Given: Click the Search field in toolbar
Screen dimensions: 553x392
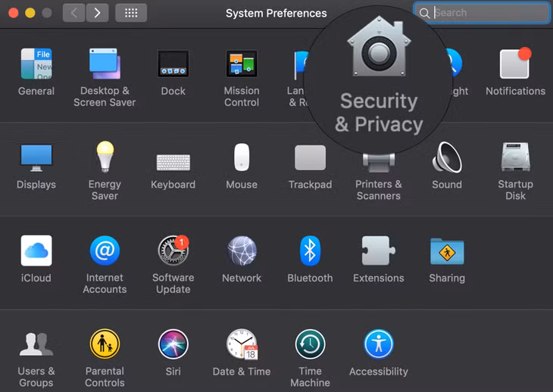Looking at the screenshot, I should [x=482, y=13].
